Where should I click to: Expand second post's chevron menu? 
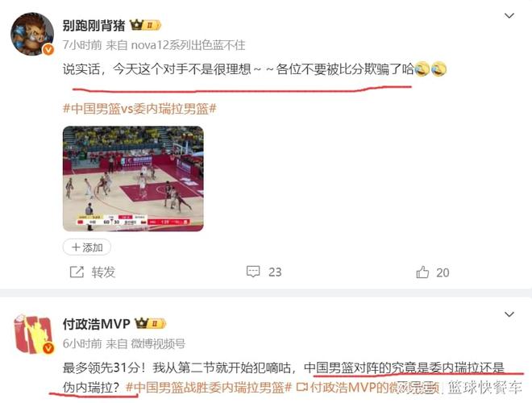(x=509, y=314)
